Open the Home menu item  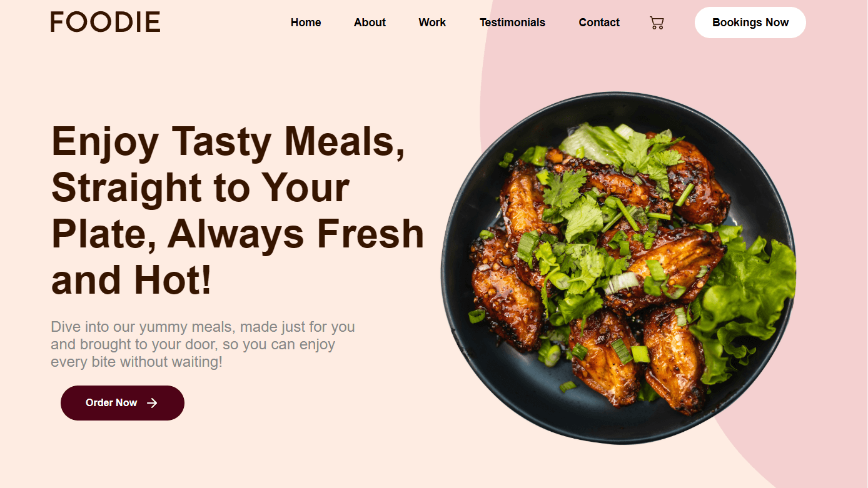[x=306, y=22]
